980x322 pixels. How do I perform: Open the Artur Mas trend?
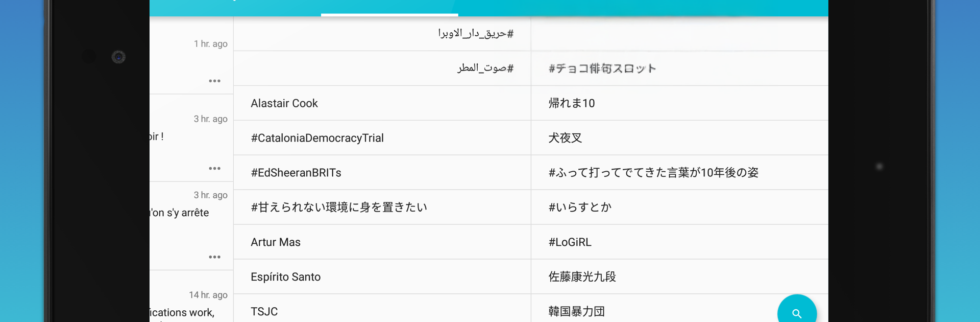point(276,242)
